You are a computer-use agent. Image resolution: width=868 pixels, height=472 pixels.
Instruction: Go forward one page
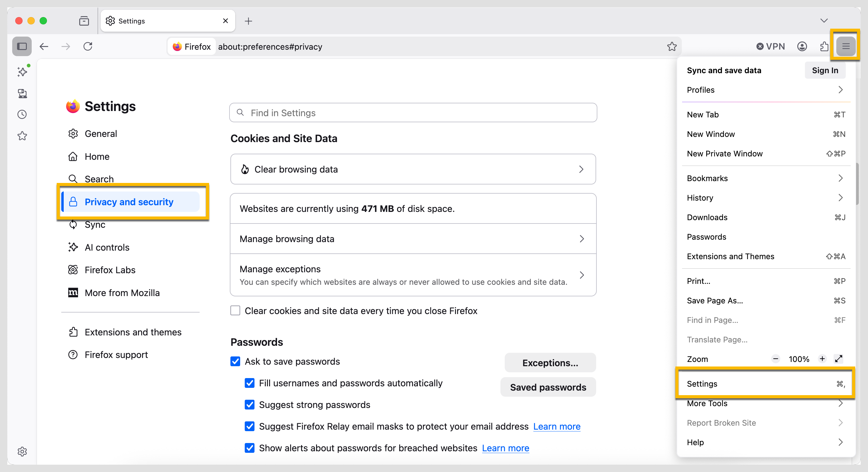pos(66,46)
